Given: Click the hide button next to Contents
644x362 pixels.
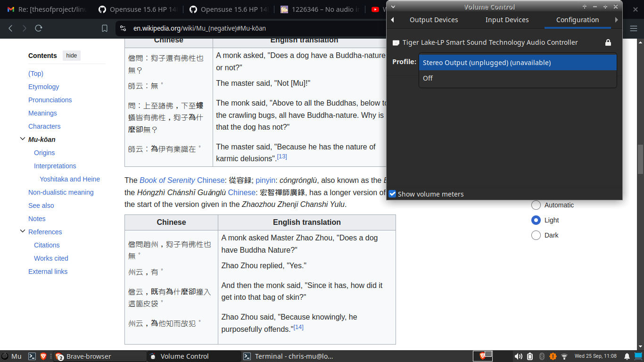Looking at the screenshot, I should point(72,56).
